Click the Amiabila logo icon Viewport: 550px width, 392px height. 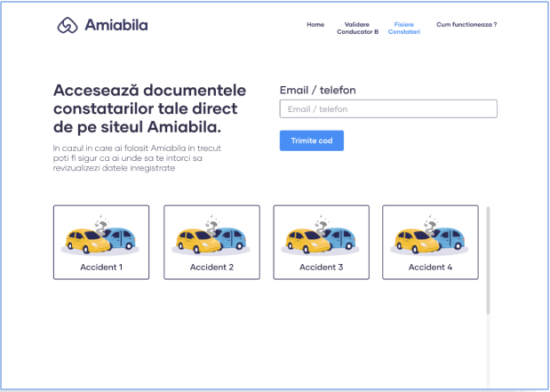click(x=68, y=25)
